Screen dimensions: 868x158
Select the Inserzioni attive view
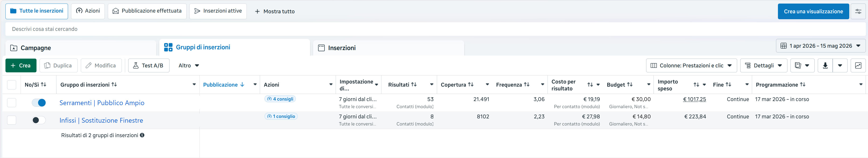pyautogui.click(x=218, y=11)
